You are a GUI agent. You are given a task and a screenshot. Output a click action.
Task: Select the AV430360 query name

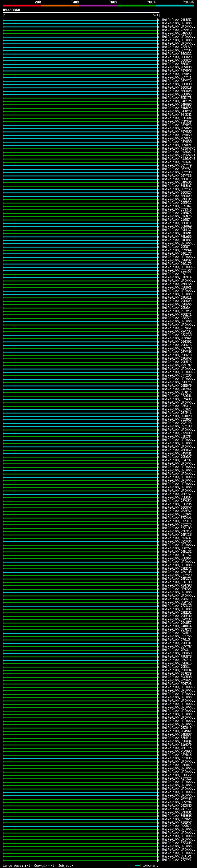[11, 10]
